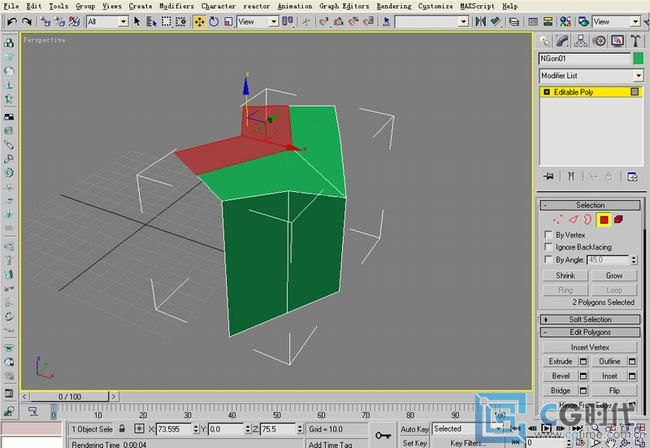The image size is (650, 448).
Task: Open the Create panel tab
Action: click(x=545, y=41)
